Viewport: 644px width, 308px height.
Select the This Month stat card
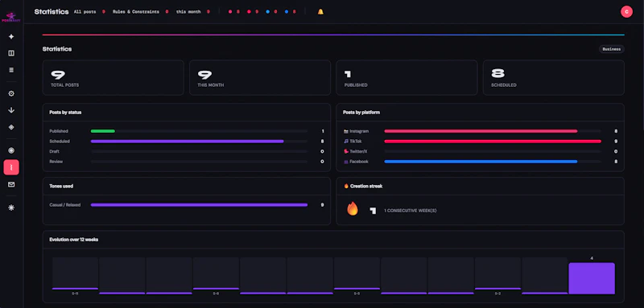coord(260,77)
